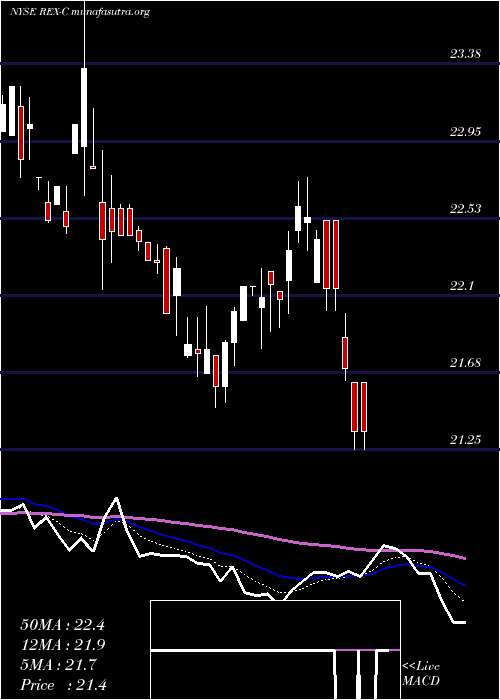Select the 22.53 price level label
This screenshot has height=700, width=500.
465,208
